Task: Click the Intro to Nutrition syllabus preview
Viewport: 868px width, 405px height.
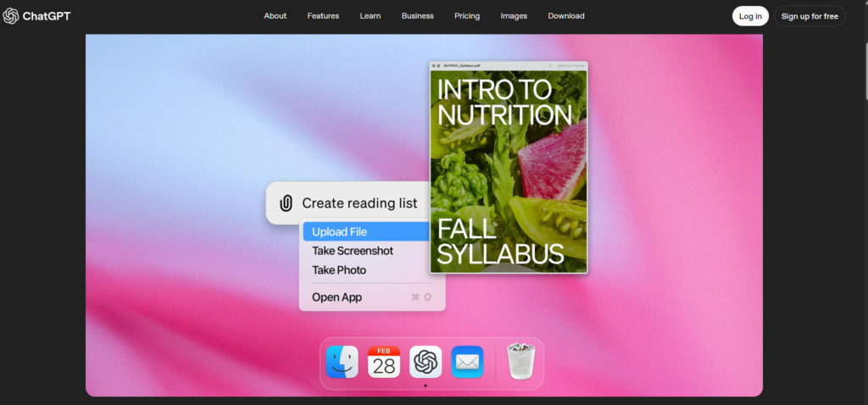Action: tap(509, 169)
